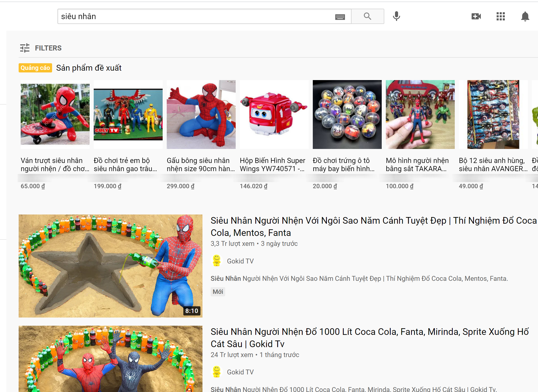Click the search magnifier button
Screen dimensions: 538x392
367,16
